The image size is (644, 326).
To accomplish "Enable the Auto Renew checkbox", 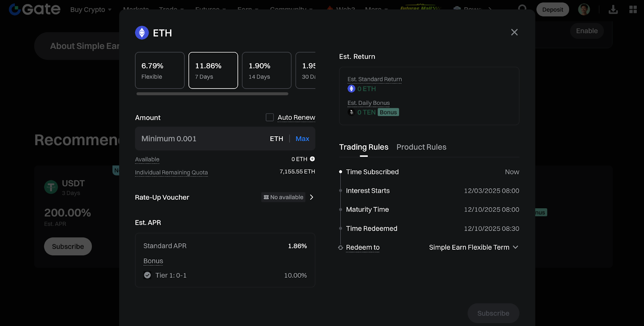I will click(x=270, y=117).
